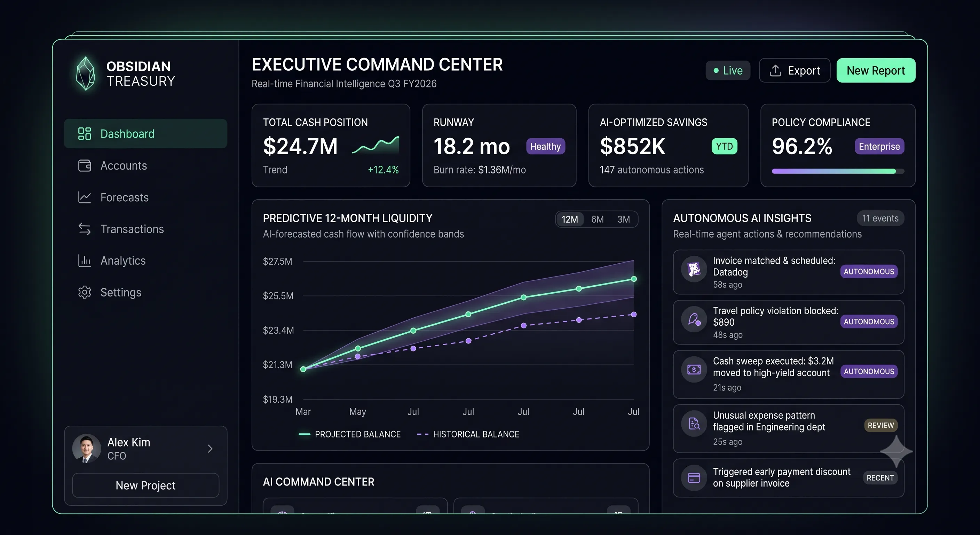Click the Forecasts line chart icon
Viewport: 980px width, 535px height.
point(85,197)
